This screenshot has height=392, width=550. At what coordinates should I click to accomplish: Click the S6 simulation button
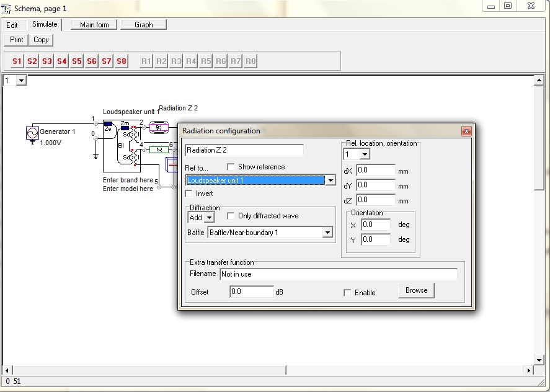(x=92, y=61)
